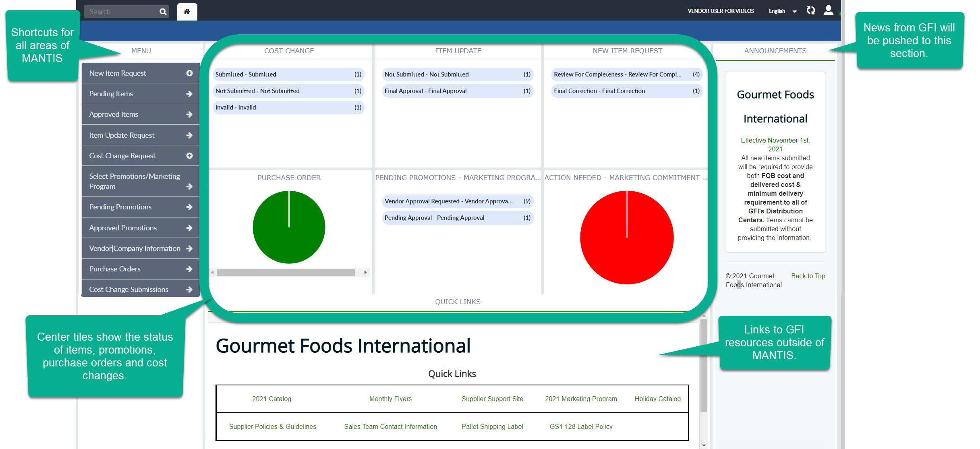Click the Vendor Approval Requested badge
Screen dimensions: 980x449
457,201
